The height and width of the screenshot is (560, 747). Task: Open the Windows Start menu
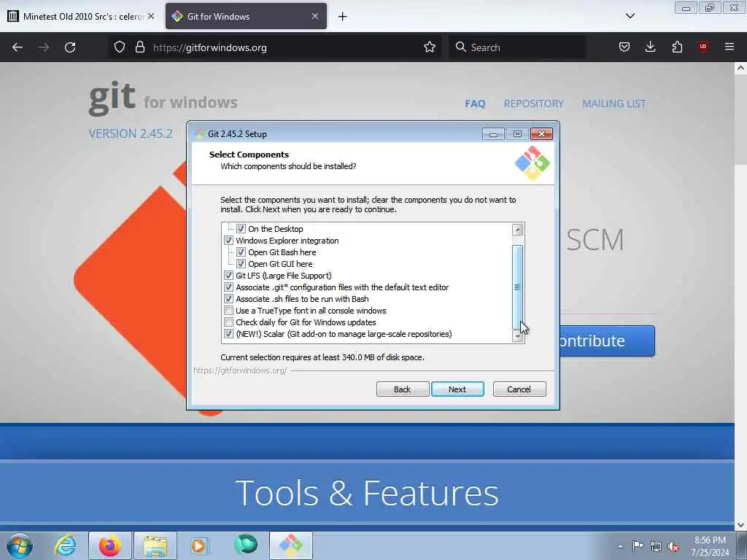[x=20, y=545]
